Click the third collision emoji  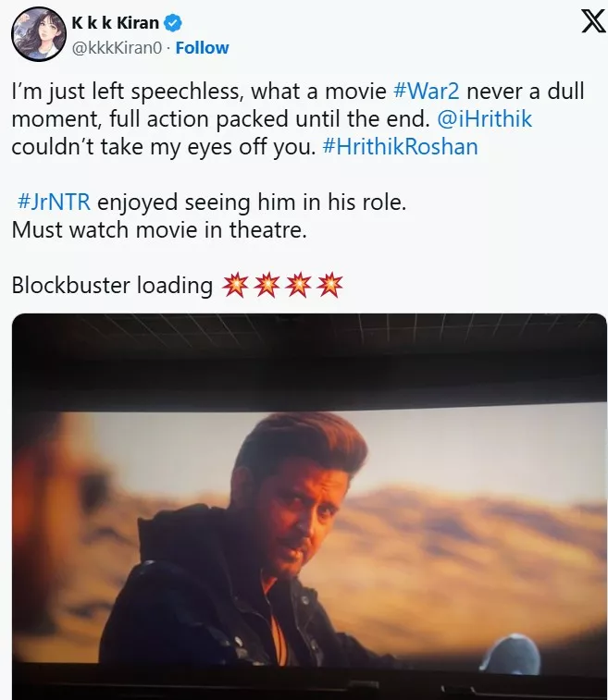pyautogui.click(x=298, y=286)
